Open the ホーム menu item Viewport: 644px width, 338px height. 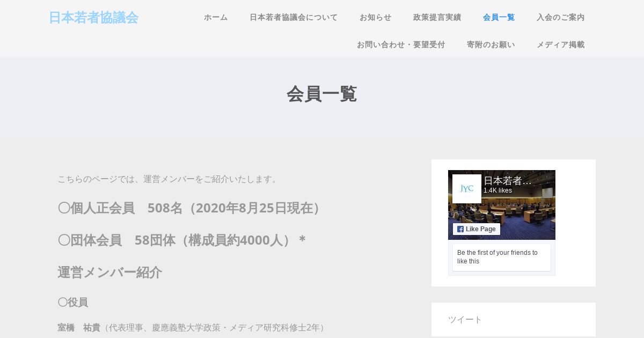[216, 17]
